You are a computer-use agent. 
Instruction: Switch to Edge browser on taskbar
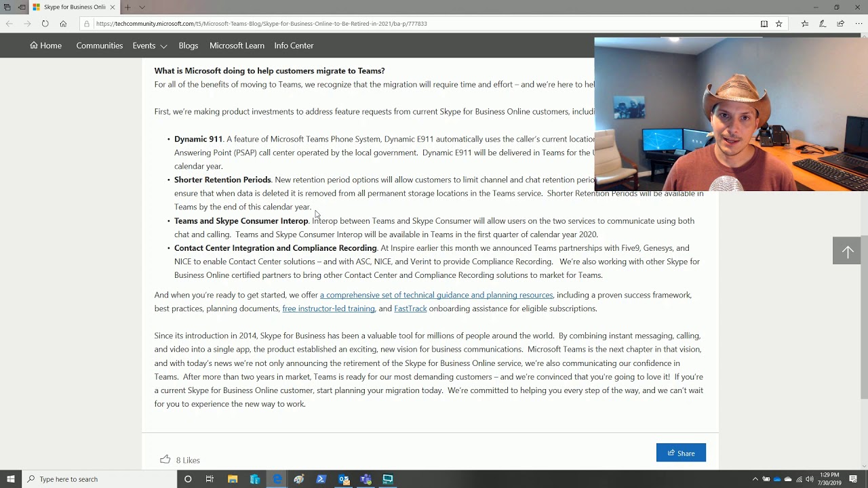point(277,479)
